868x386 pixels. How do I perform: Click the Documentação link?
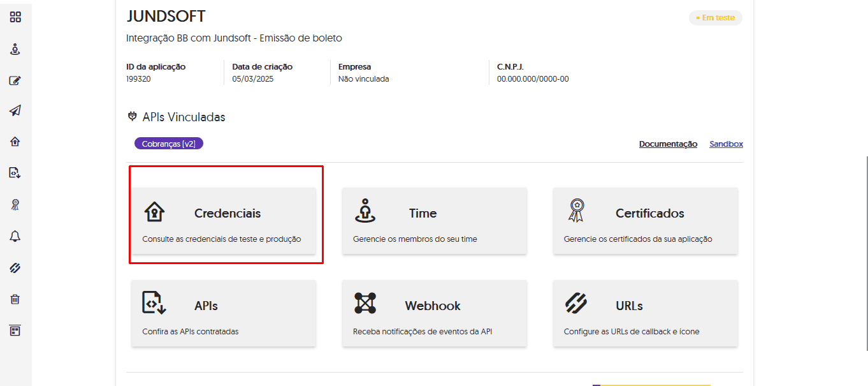coord(668,144)
